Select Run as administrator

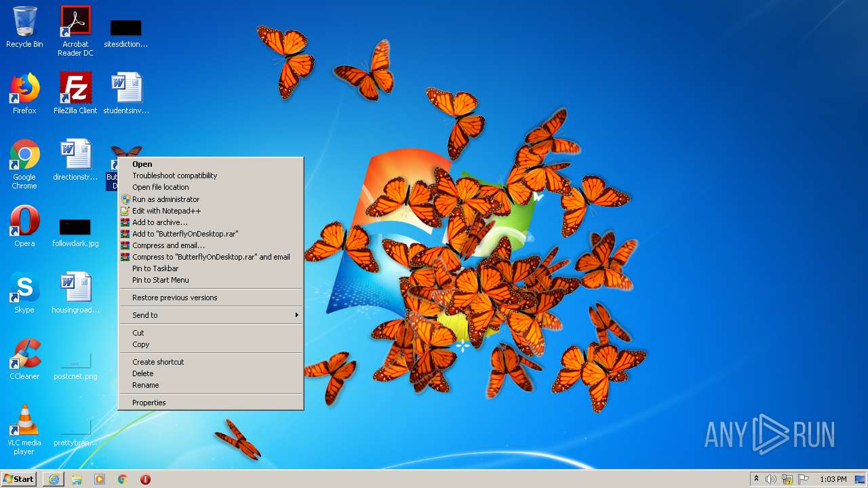pos(211,199)
